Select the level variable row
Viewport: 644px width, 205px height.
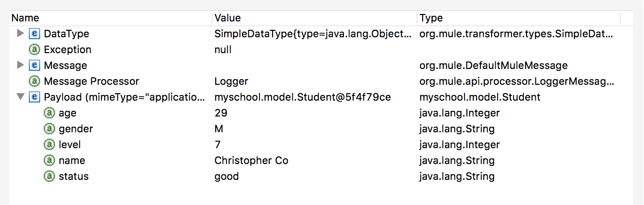(x=69, y=144)
